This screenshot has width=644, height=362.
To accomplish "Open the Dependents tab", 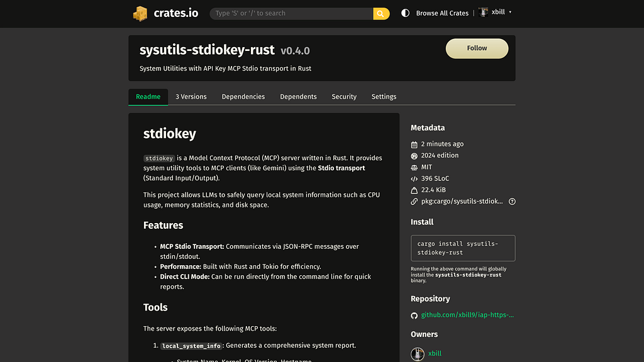I will coord(298,97).
